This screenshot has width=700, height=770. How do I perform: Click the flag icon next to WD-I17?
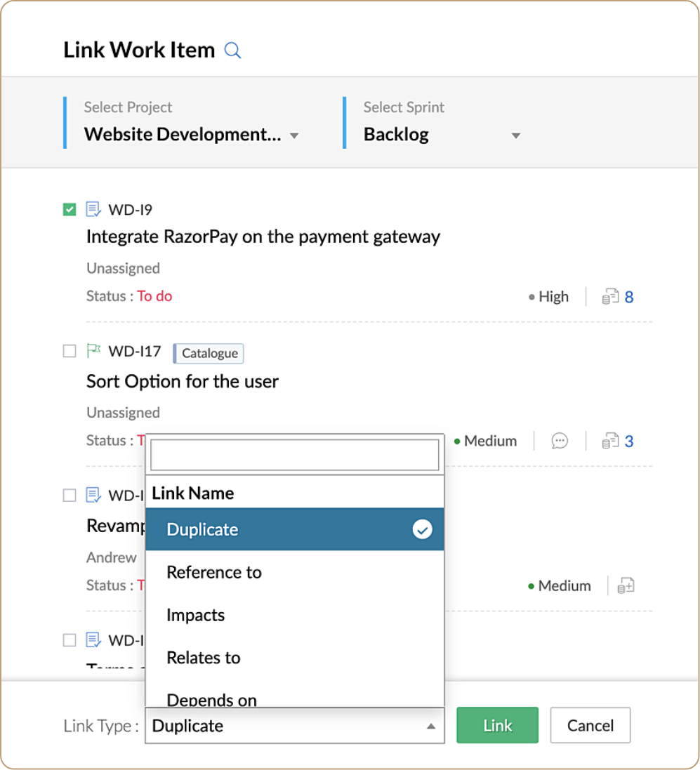93,350
